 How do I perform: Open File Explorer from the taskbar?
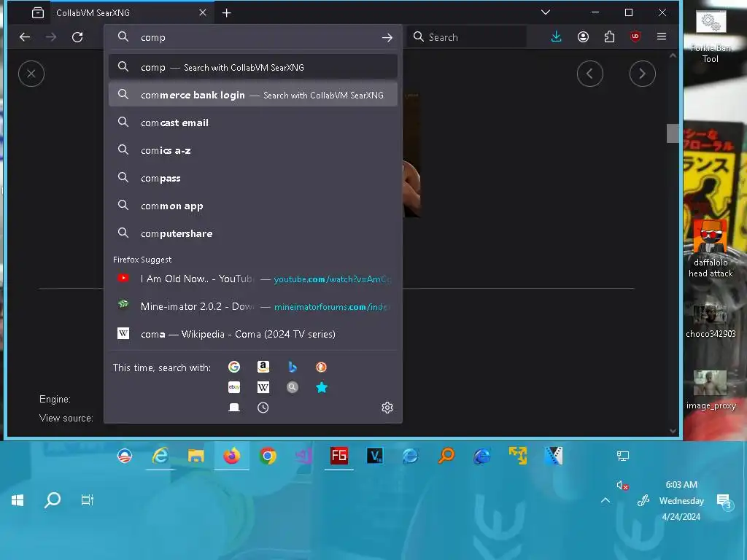click(196, 456)
